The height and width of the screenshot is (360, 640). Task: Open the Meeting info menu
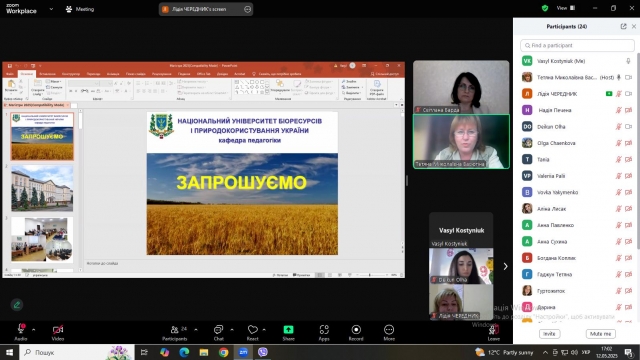(80, 9)
